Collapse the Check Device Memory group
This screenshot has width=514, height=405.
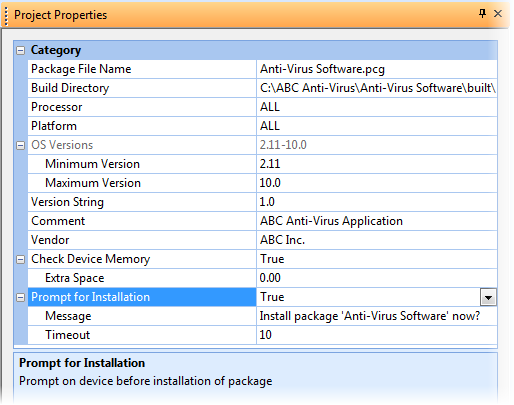click(21, 259)
